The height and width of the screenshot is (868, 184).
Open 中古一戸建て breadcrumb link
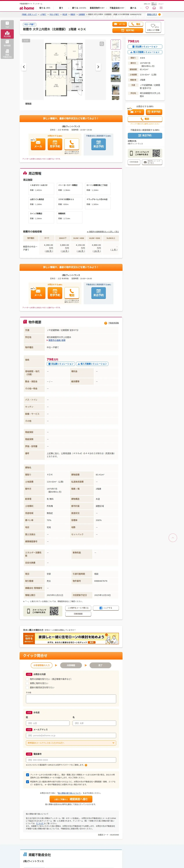tap(54, 14)
